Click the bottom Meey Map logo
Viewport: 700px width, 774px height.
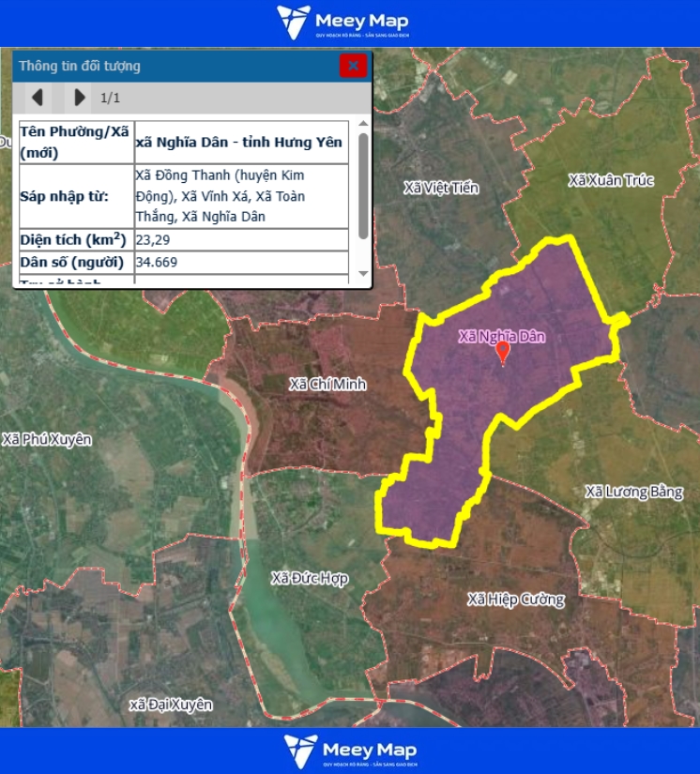click(x=350, y=751)
